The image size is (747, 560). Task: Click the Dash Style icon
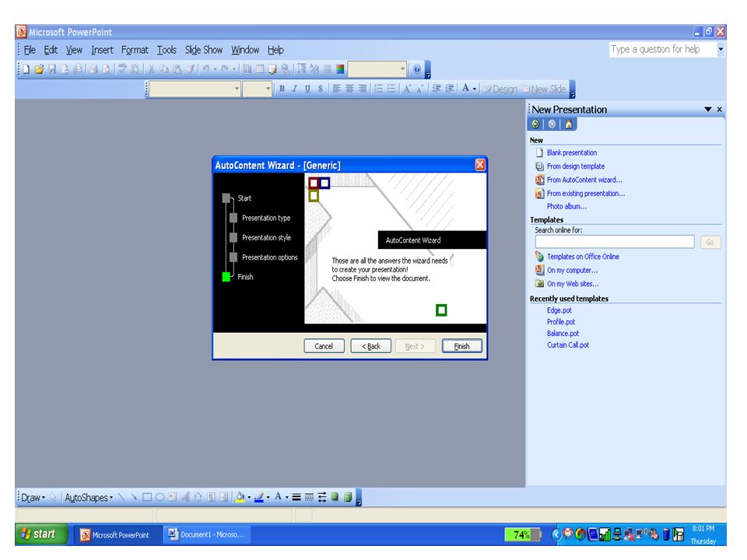point(309,498)
